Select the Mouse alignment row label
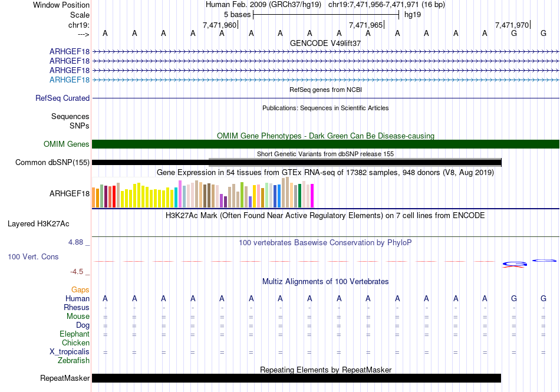 [78, 317]
